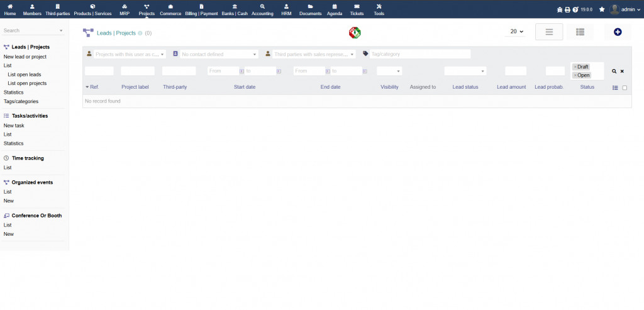Click the bug report icon
The image size is (644, 310).
point(559,9)
